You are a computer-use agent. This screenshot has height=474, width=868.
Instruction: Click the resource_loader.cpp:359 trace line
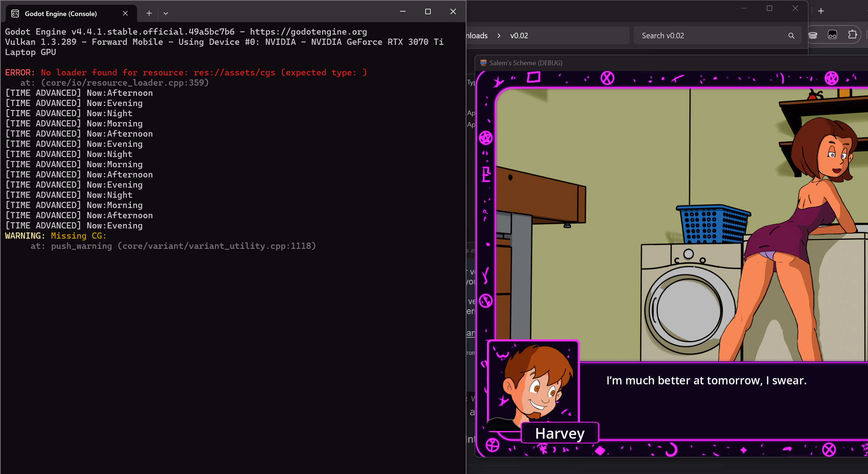114,83
